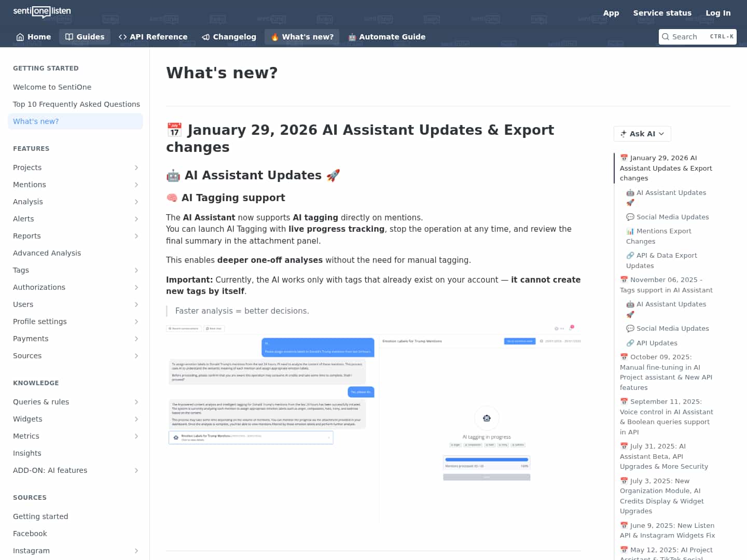Click the Log In link
The image size is (747, 560).
click(718, 13)
